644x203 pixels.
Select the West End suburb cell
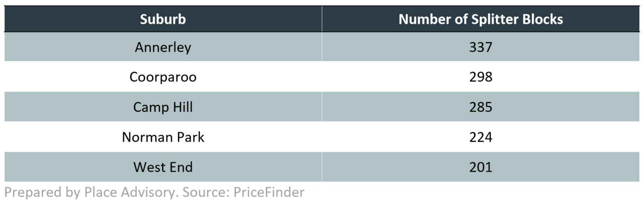click(163, 167)
